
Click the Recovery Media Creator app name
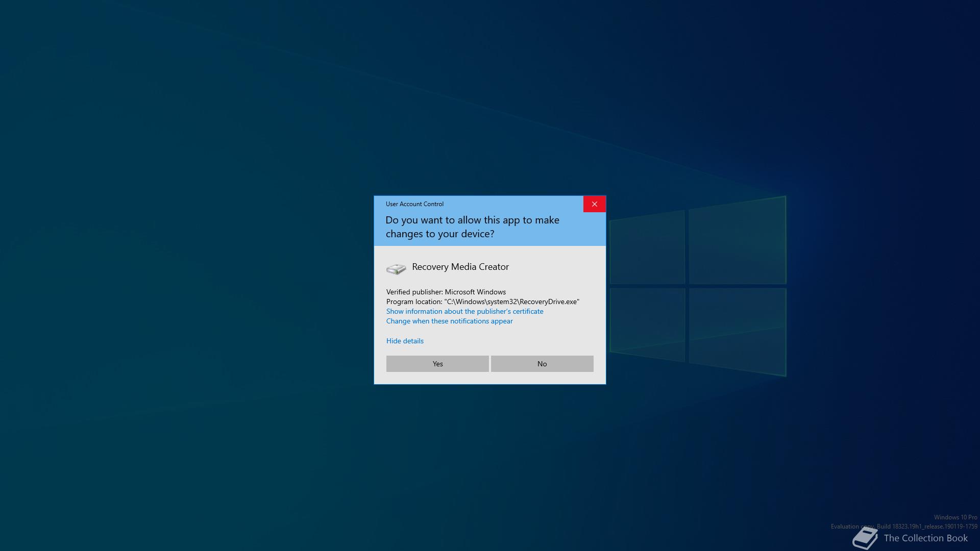click(x=460, y=267)
